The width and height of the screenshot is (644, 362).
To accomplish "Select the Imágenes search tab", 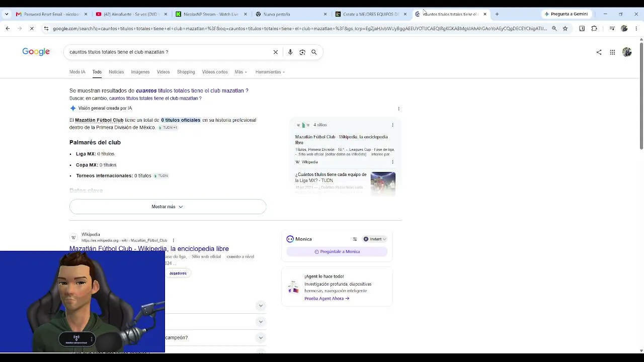I will coord(140,72).
